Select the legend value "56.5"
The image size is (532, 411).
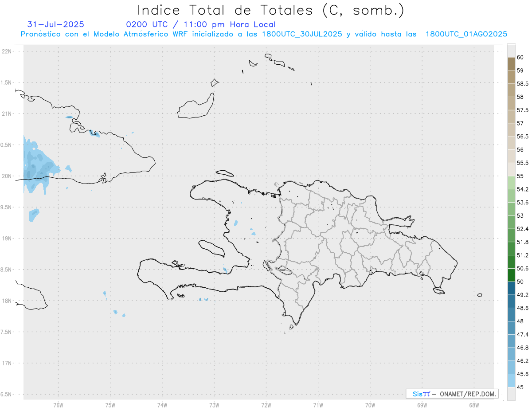(x=523, y=137)
